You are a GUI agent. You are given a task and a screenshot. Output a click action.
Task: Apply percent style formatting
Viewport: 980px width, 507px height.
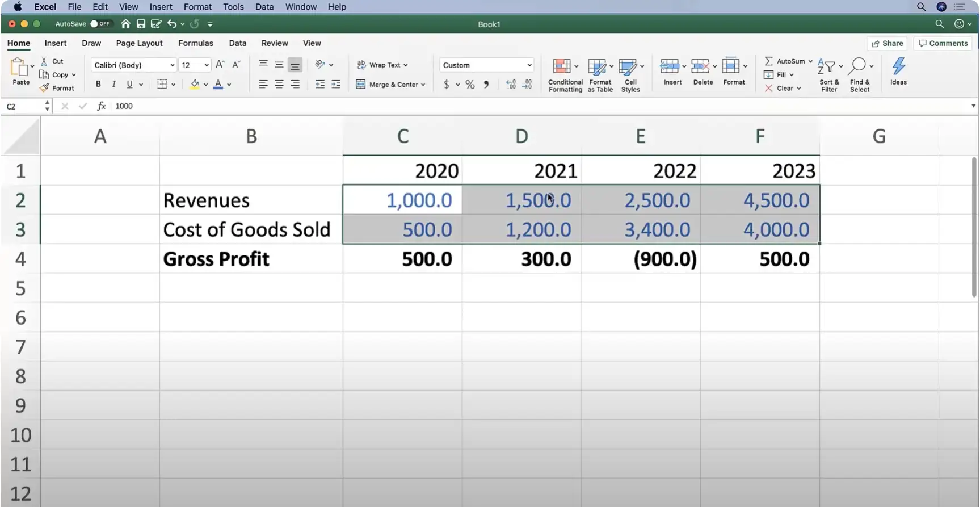pyautogui.click(x=470, y=85)
